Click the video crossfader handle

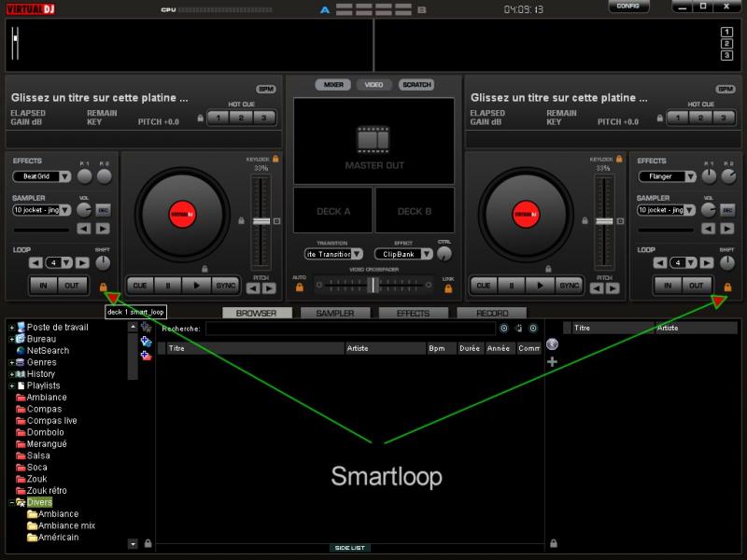click(374, 285)
